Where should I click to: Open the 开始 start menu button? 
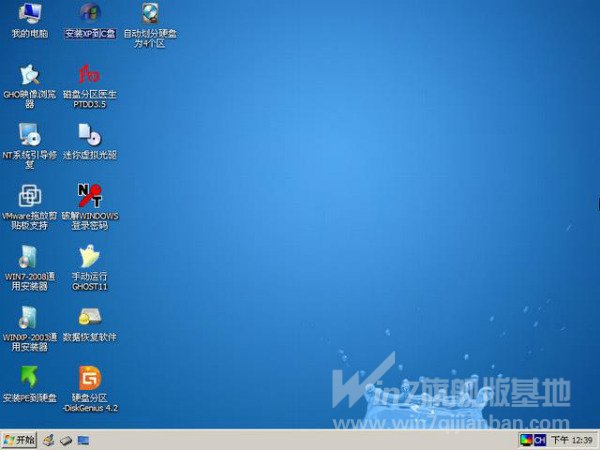click(19, 440)
